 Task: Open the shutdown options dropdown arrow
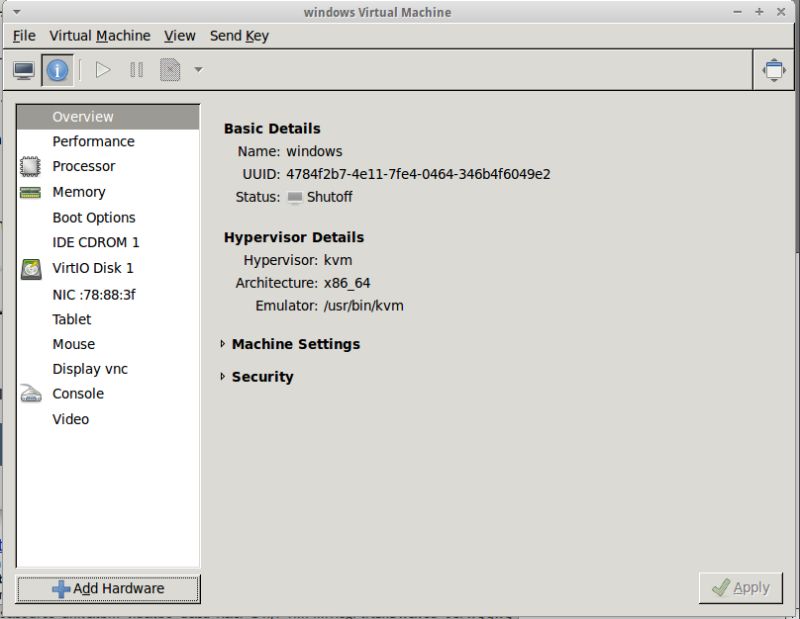pyautogui.click(x=196, y=70)
